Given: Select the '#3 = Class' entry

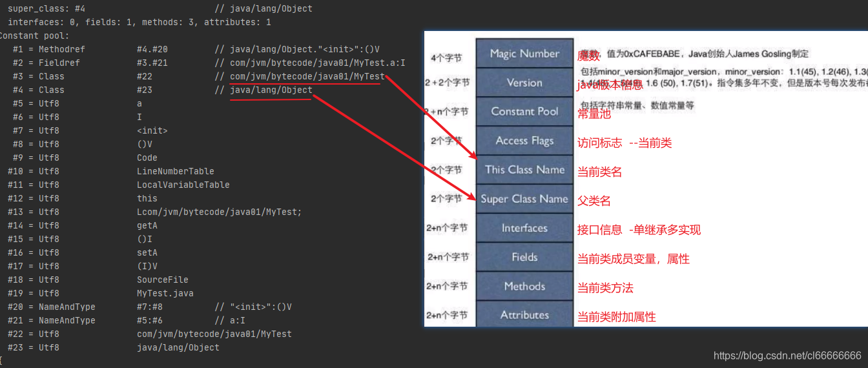Looking at the screenshot, I should (38, 76).
